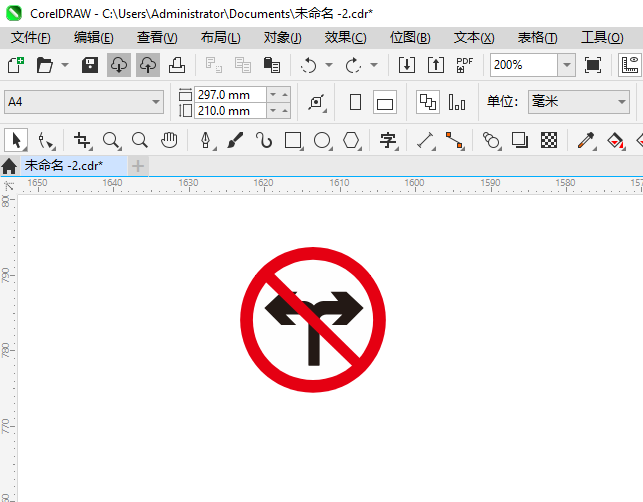Click the page width 297.0 mm field
The image size is (643, 502).
[x=231, y=95]
